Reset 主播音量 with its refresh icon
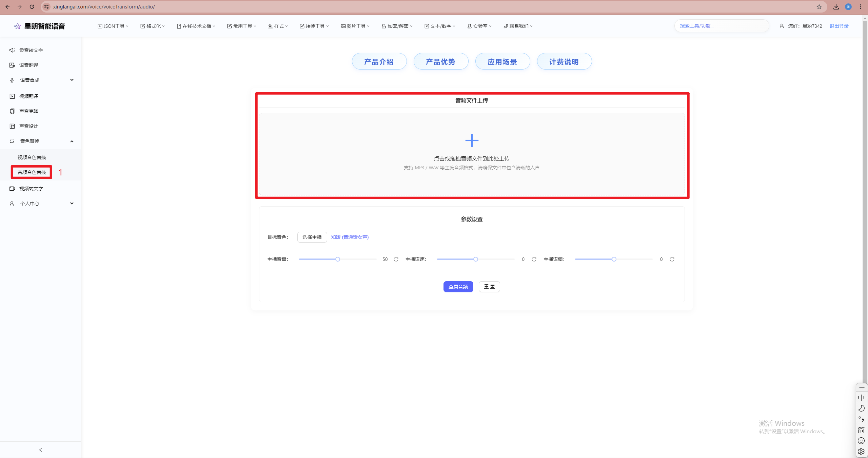This screenshot has width=868, height=458. (396, 259)
